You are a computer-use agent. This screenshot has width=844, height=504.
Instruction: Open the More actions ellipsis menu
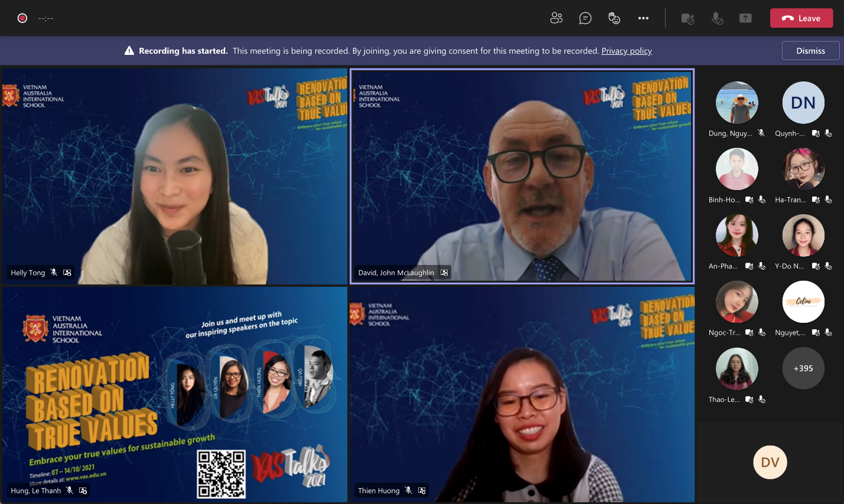(643, 18)
